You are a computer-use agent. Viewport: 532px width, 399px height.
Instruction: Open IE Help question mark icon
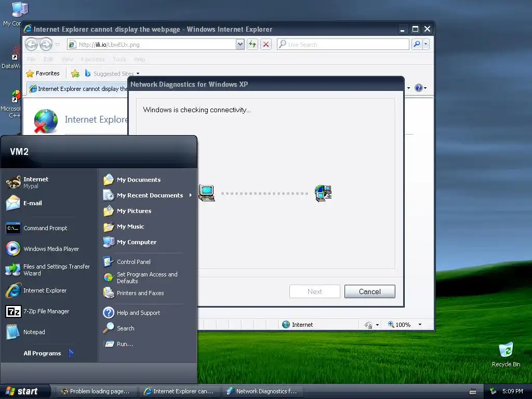point(419,88)
